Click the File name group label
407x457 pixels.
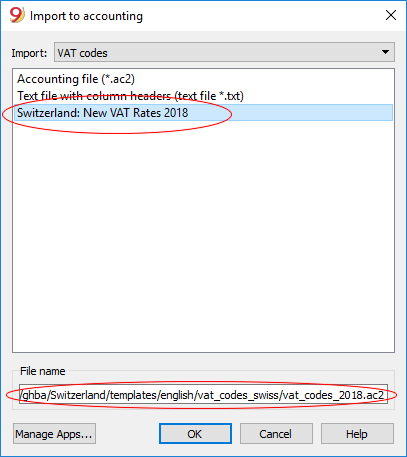tap(42, 371)
